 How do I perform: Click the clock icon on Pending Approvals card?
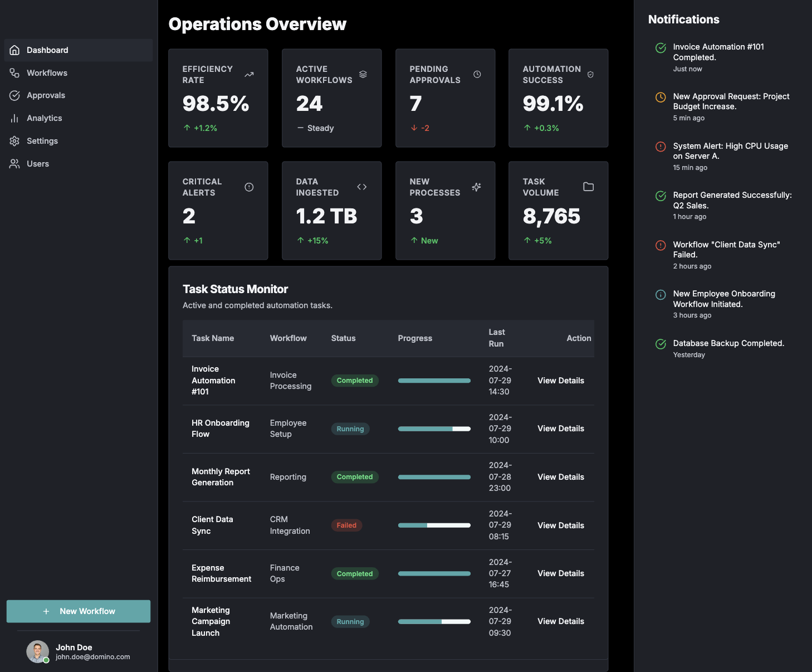coord(477,74)
